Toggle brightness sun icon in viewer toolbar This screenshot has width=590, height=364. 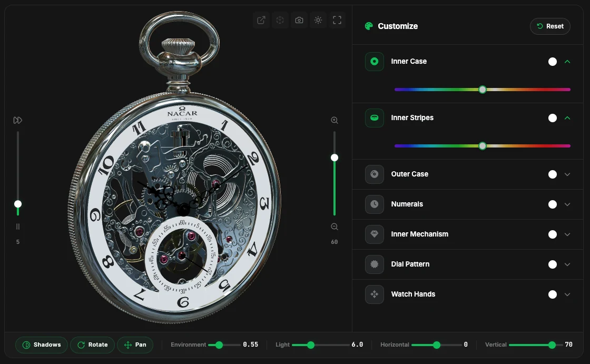tap(318, 20)
